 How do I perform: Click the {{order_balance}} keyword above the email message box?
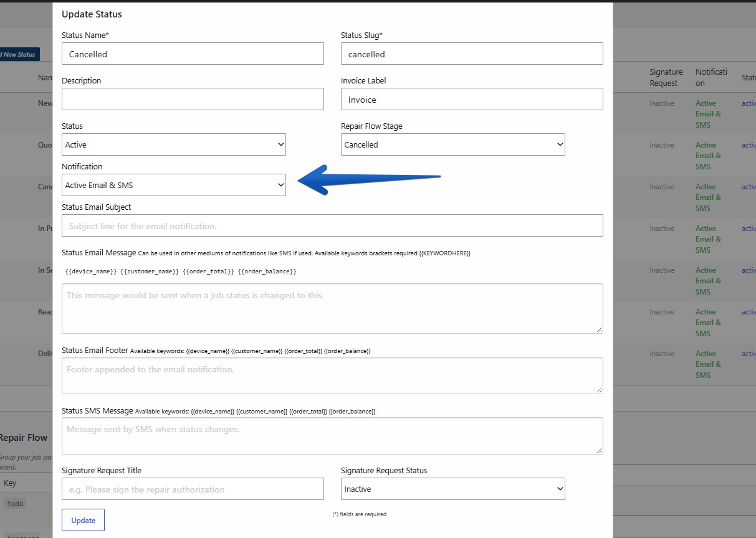coord(267,271)
